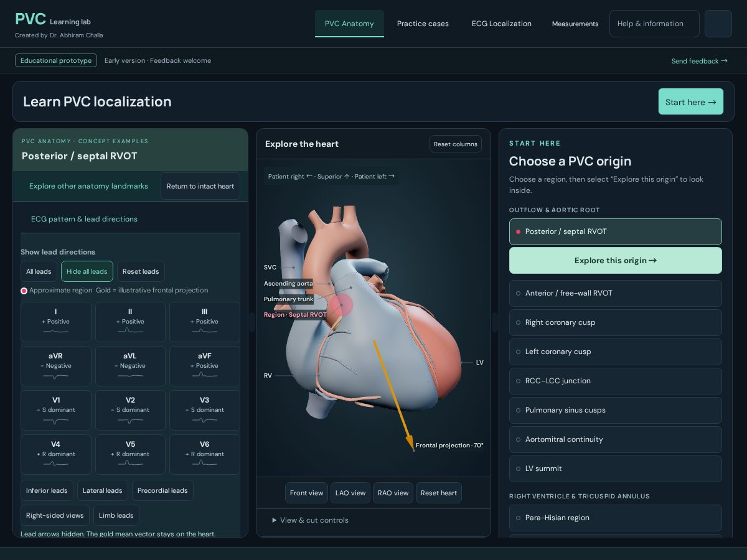Click Educational prototype badge

(56, 60)
